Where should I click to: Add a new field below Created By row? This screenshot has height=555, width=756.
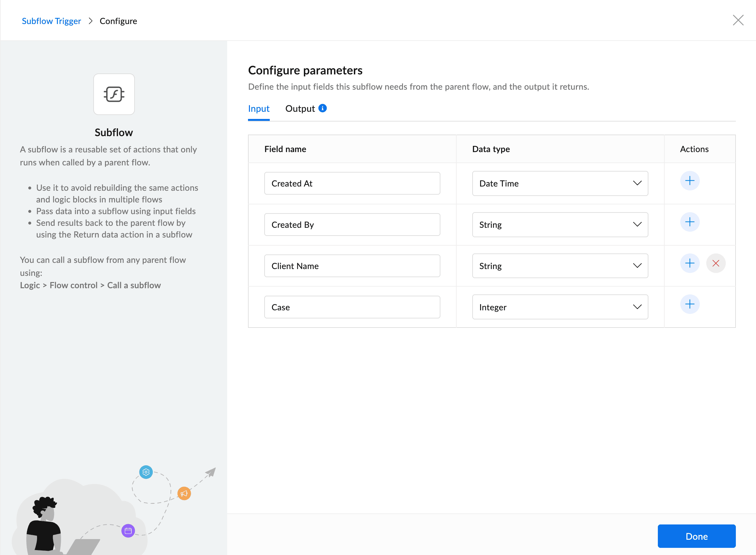point(689,222)
